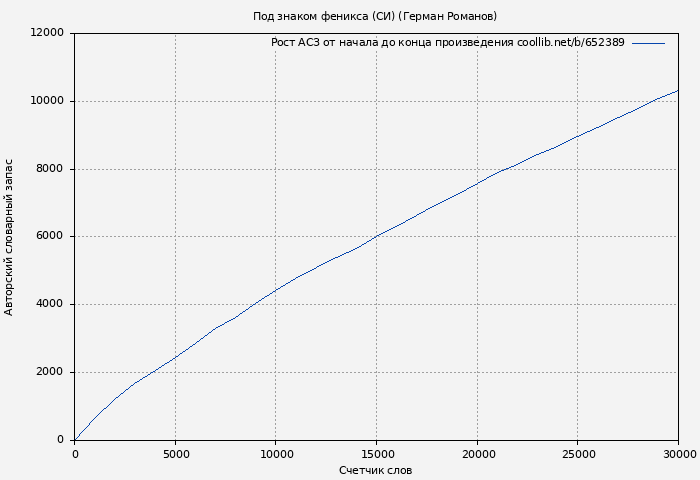700x480 pixels.
Task: Select the 10000 label on the horizontal axis
Action: 275,454
